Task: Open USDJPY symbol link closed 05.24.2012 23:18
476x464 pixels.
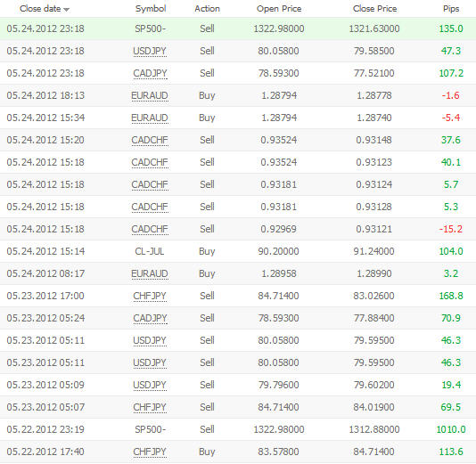Action: point(150,51)
